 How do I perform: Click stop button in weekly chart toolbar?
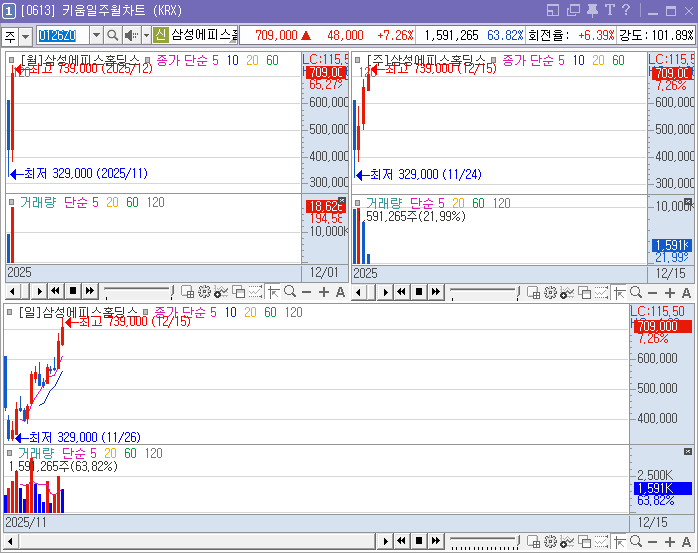coord(418,292)
